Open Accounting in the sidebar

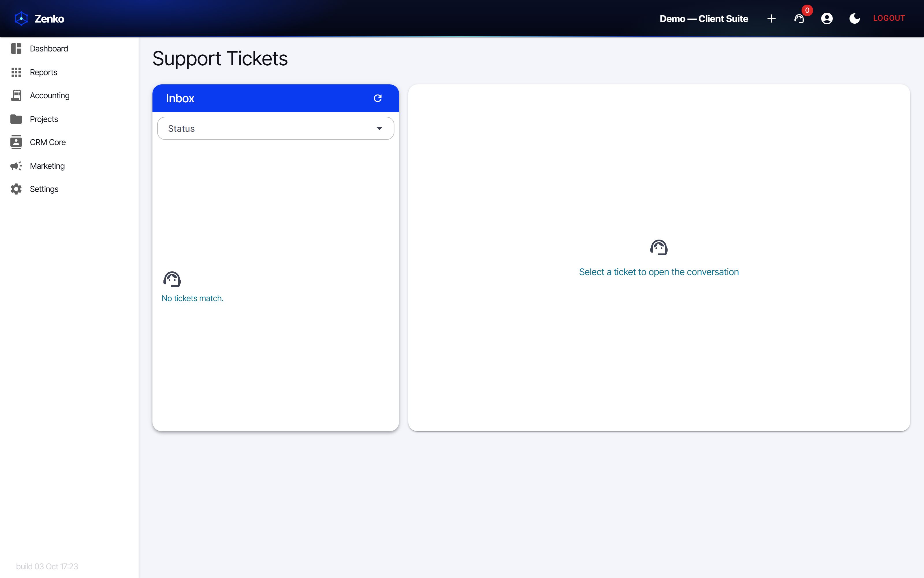click(69, 96)
